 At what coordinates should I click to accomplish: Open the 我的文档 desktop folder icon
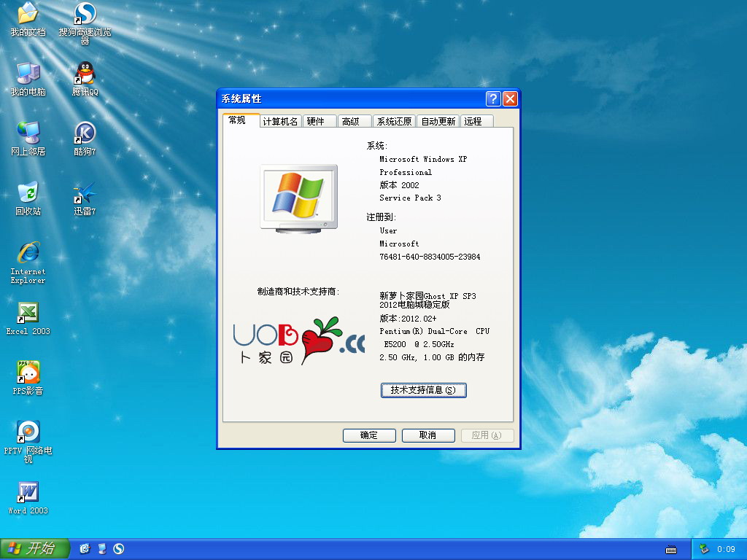tap(28, 13)
